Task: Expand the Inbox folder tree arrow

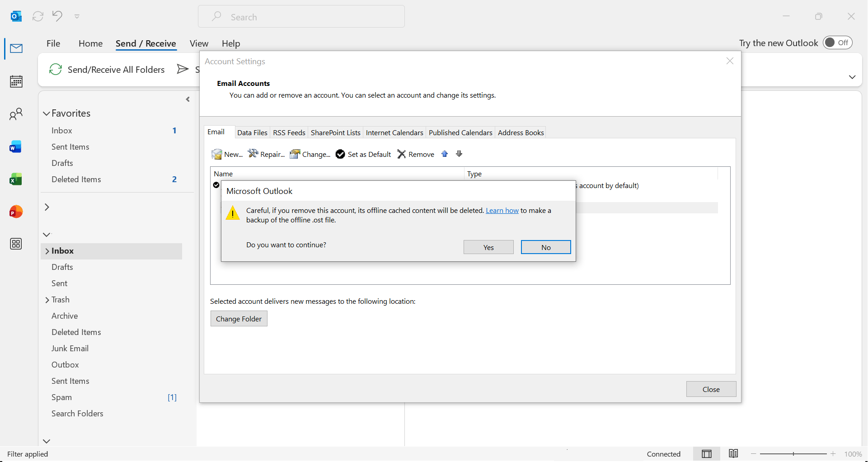Action: [x=47, y=251]
